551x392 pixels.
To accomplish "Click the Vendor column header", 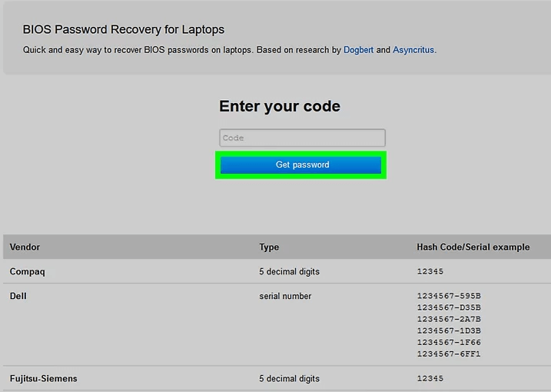I will (25, 247).
